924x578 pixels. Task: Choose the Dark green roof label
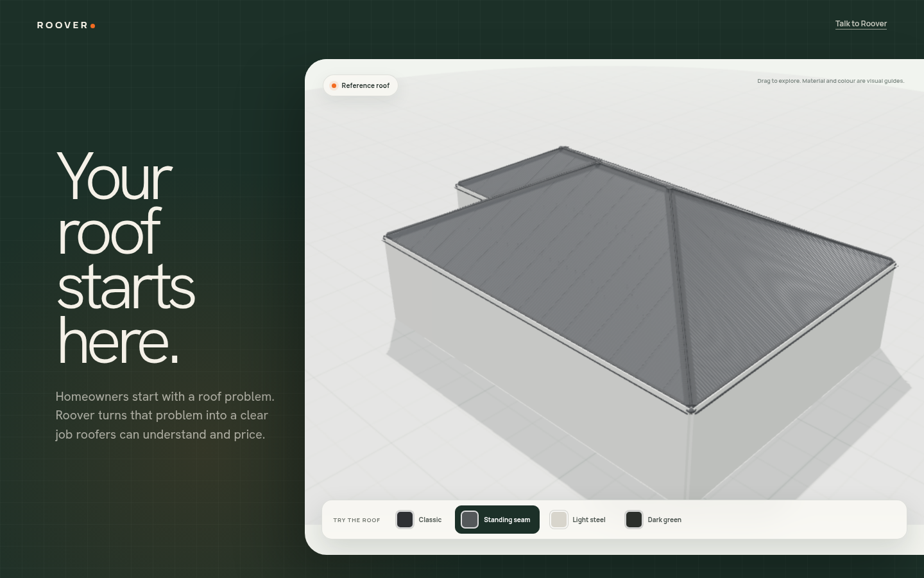tap(665, 520)
